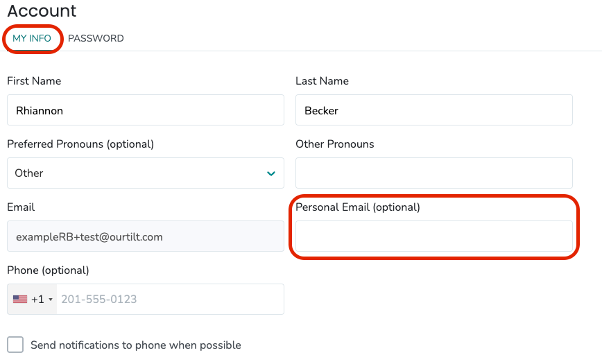Viewport: 602px width, 364px height.
Task: Click the Email field with exampleRB+test@ourtilt.com
Action: [146, 236]
